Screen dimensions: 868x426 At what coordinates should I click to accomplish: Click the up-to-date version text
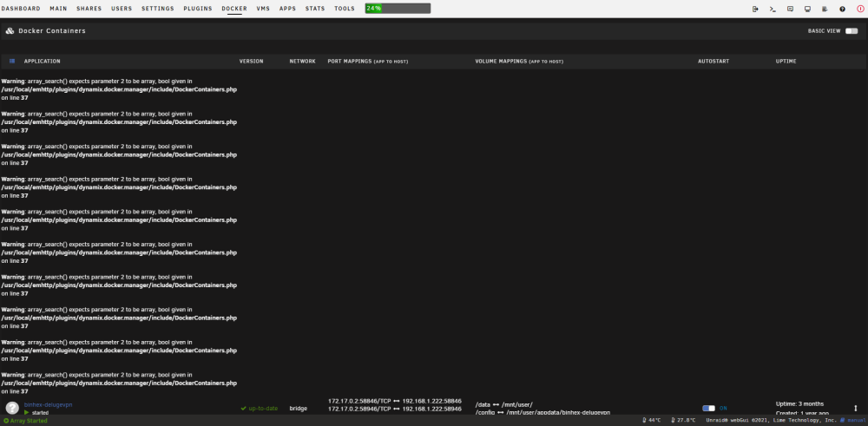(x=263, y=409)
